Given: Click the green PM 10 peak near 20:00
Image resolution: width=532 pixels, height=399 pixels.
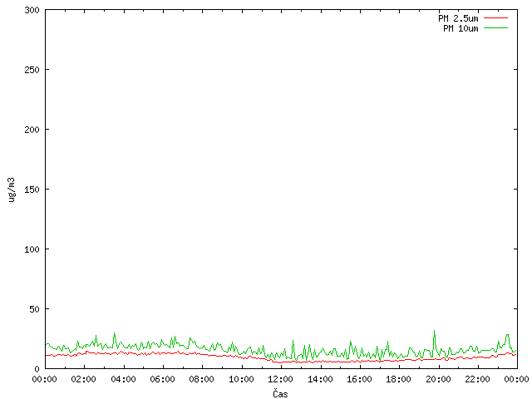Looking at the screenshot, I should 434,331.
